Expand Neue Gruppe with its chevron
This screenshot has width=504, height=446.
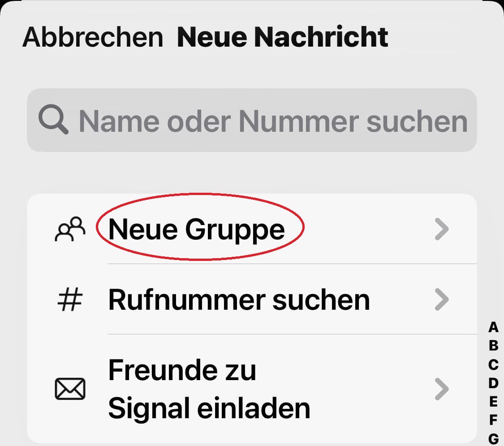click(x=442, y=229)
